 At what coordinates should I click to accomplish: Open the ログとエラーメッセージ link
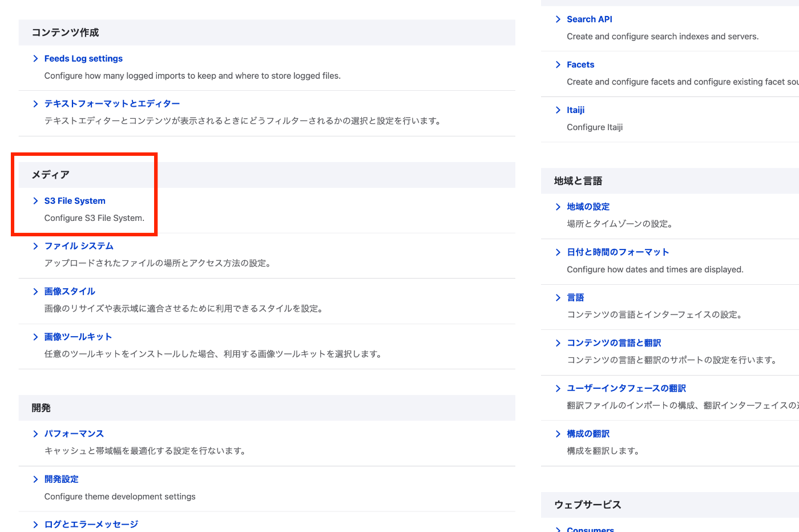point(91,524)
